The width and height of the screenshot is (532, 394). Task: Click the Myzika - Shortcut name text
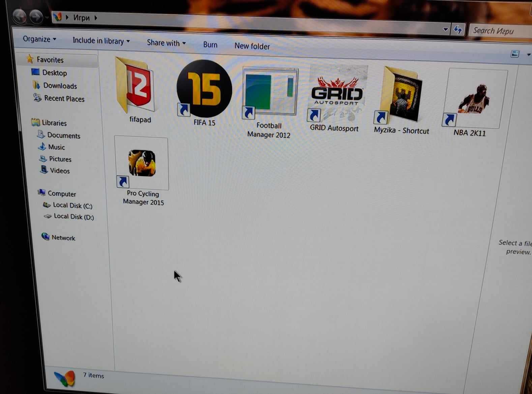pyautogui.click(x=401, y=130)
